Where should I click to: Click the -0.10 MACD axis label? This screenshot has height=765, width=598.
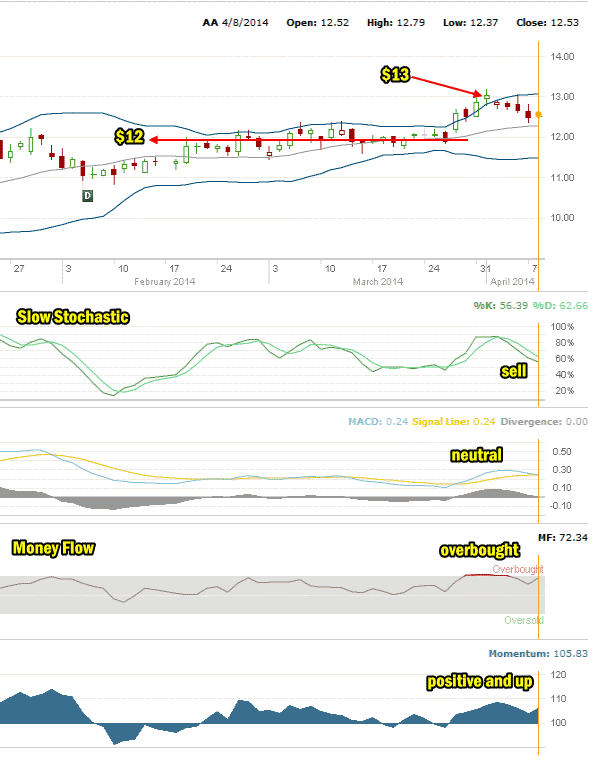click(560, 506)
